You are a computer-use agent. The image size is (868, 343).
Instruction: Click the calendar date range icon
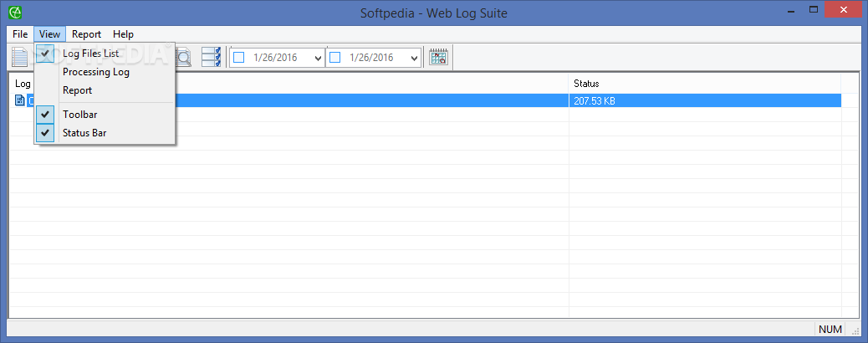coord(438,57)
